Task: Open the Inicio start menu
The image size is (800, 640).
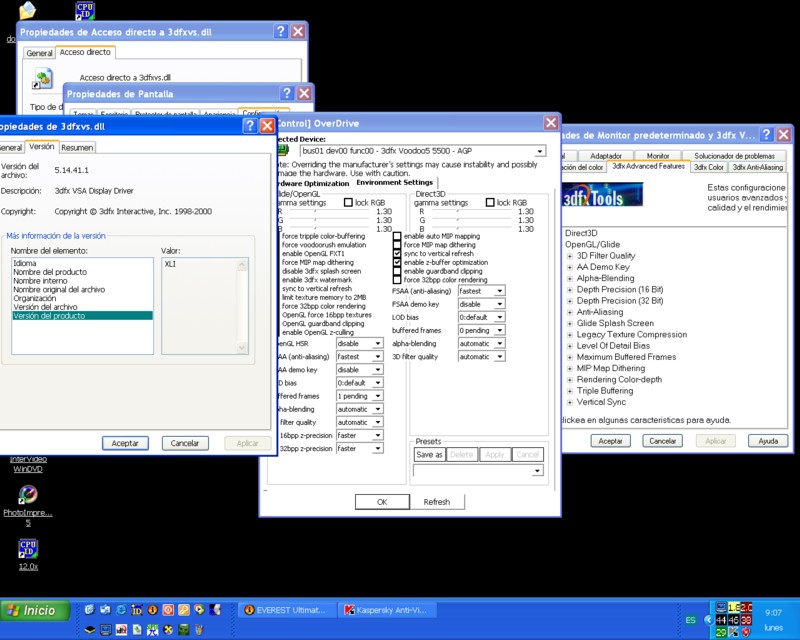Action: tap(35, 610)
